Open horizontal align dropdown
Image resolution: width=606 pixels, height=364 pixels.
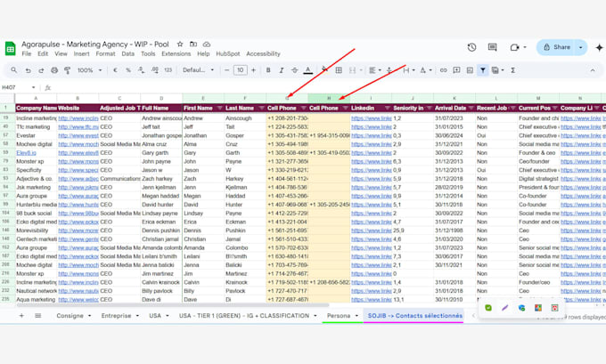[375, 70]
